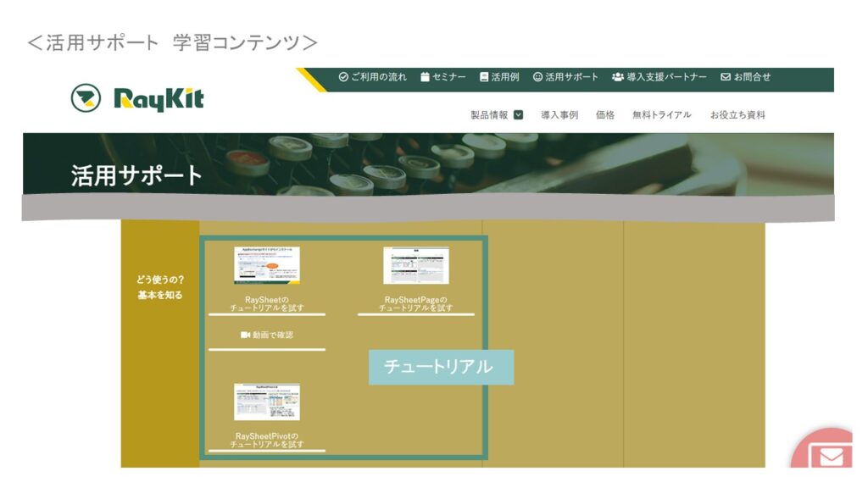Image resolution: width=868 pixels, height=488 pixels.
Task: Open RaySheetPivotのチュートリアルを試す link
Action: tap(267, 440)
